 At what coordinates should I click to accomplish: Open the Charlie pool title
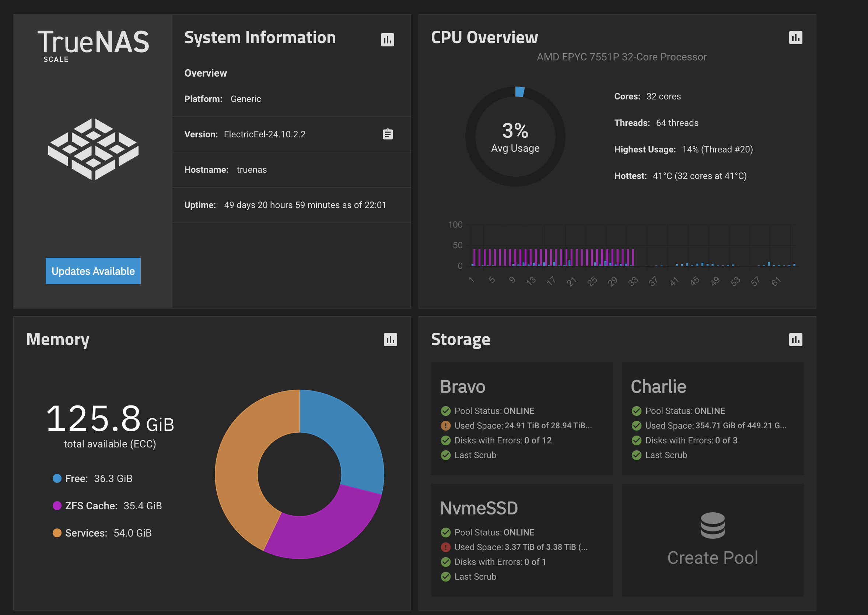658,387
